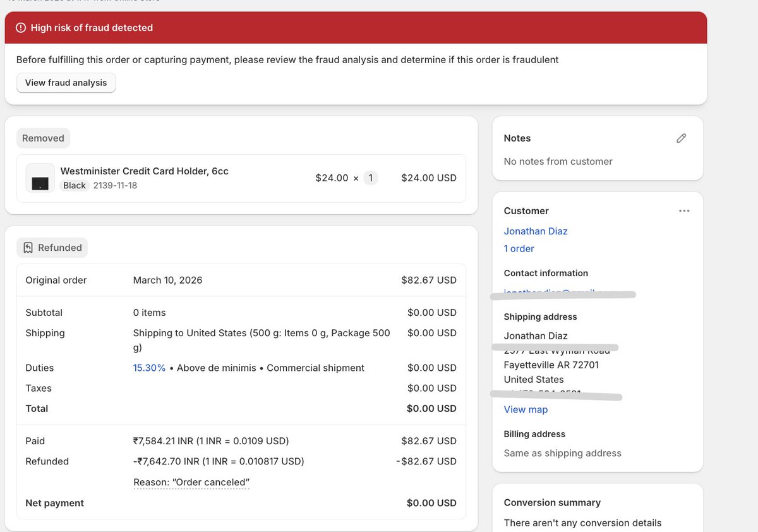
Task: Click the 0 items subtotal text
Action: pos(149,313)
